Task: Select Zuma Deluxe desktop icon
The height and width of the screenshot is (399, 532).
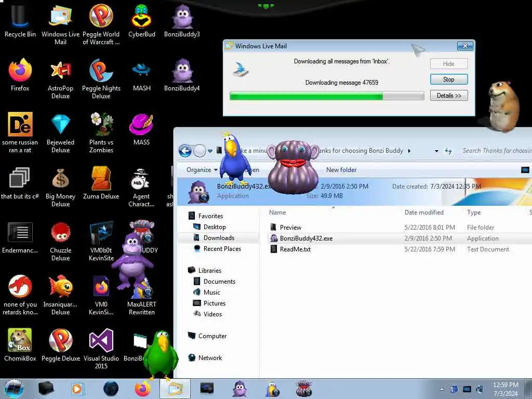Action: coord(101,183)
